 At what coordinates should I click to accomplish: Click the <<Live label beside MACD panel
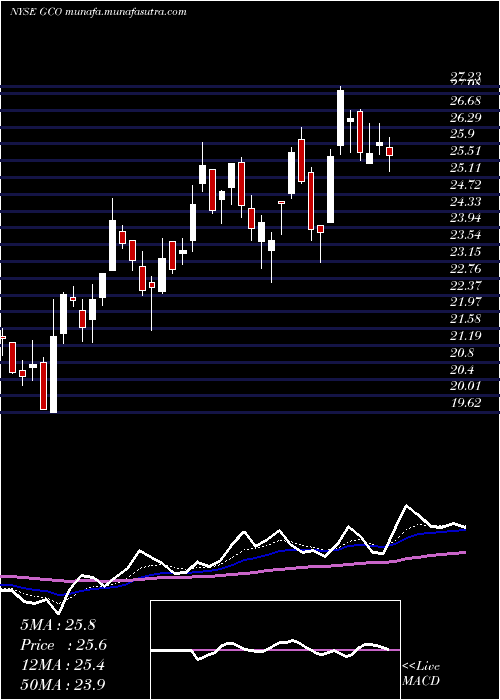(x=421, y=667)
